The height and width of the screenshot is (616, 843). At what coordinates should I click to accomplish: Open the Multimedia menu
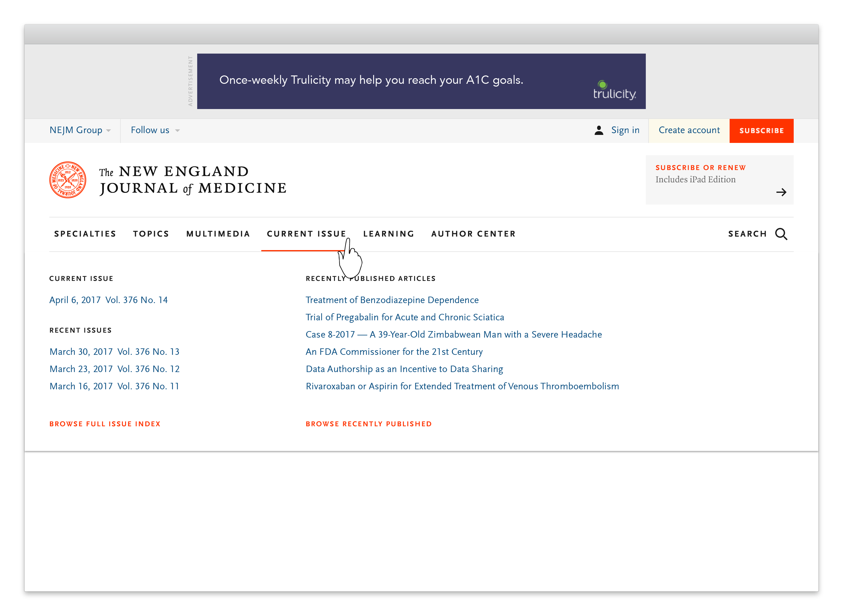coord(218,234)
